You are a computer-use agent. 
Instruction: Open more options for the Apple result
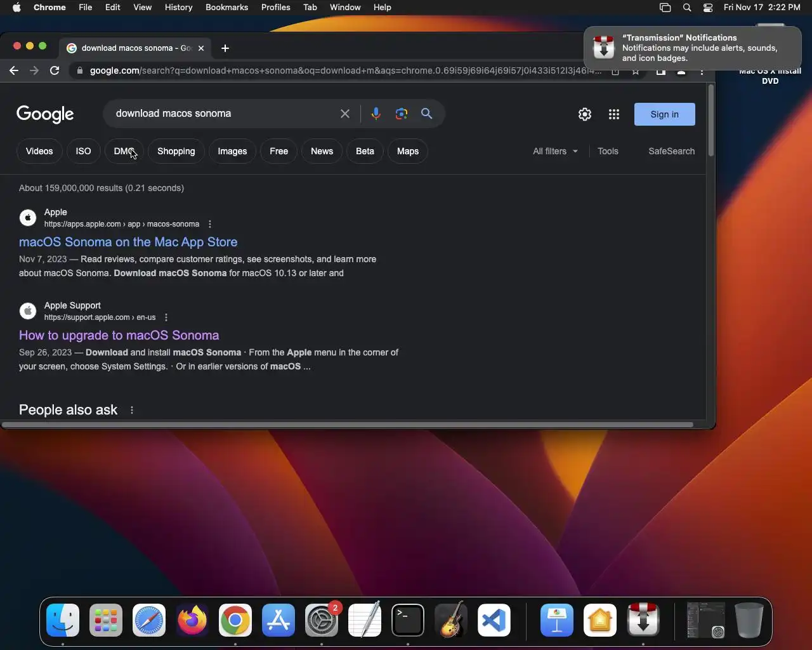pos(210,224)
